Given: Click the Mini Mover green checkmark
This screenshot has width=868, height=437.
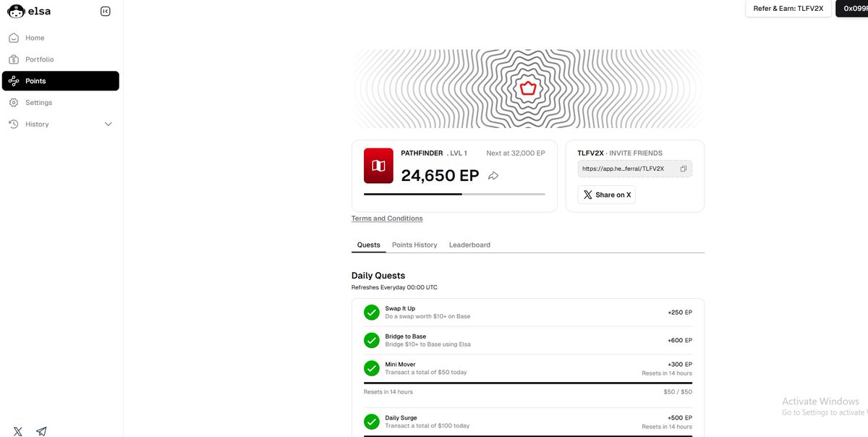Looking at the screenshot, I should click(372, 368).
